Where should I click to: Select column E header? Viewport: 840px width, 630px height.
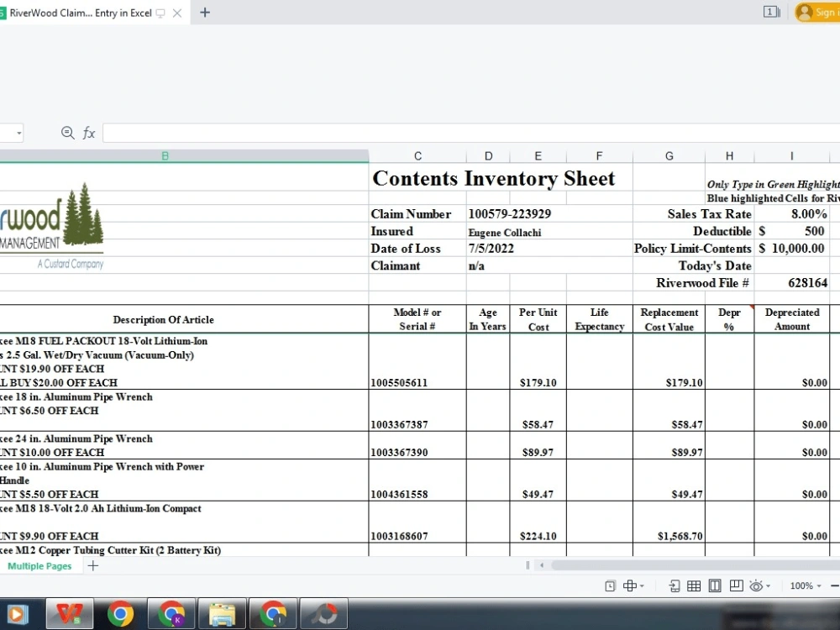click(x=538, y=156)
